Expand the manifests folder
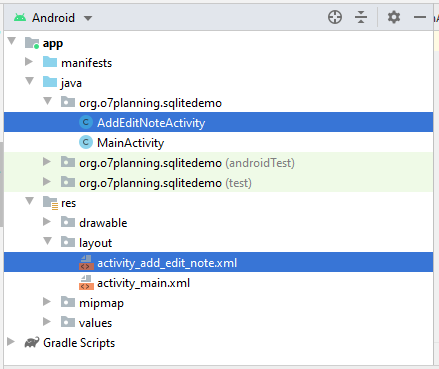This screenshot has width=439, height=369. click(29, 62)
